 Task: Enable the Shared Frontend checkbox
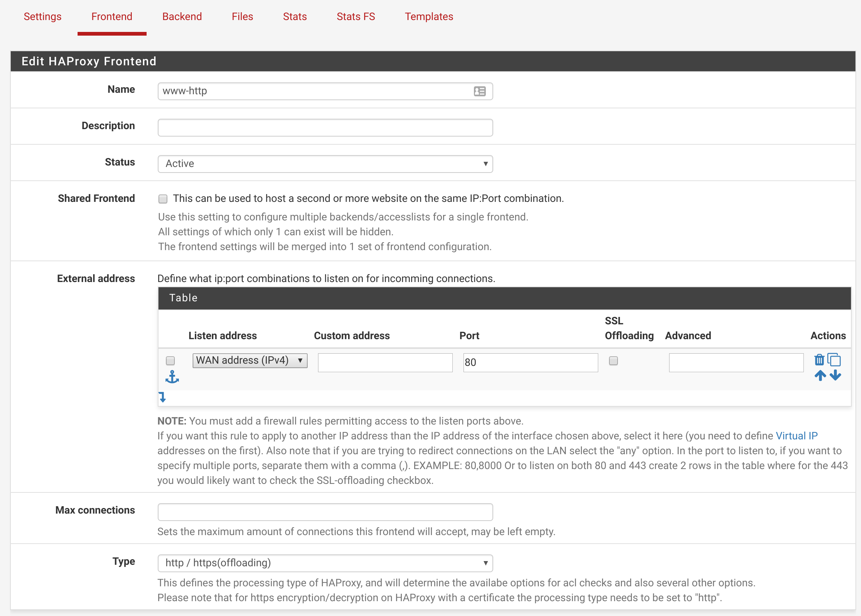(x=163, y=199)
